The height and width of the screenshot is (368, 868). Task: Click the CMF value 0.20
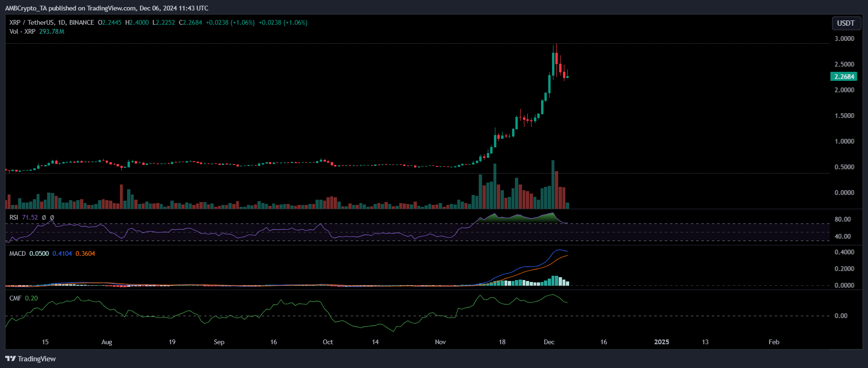[x=31, y=298]
